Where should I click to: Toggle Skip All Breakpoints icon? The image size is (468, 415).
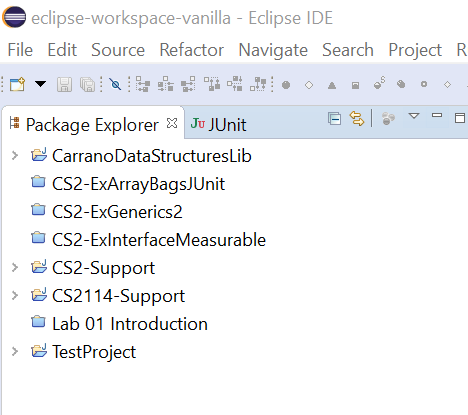pos(115,84)
